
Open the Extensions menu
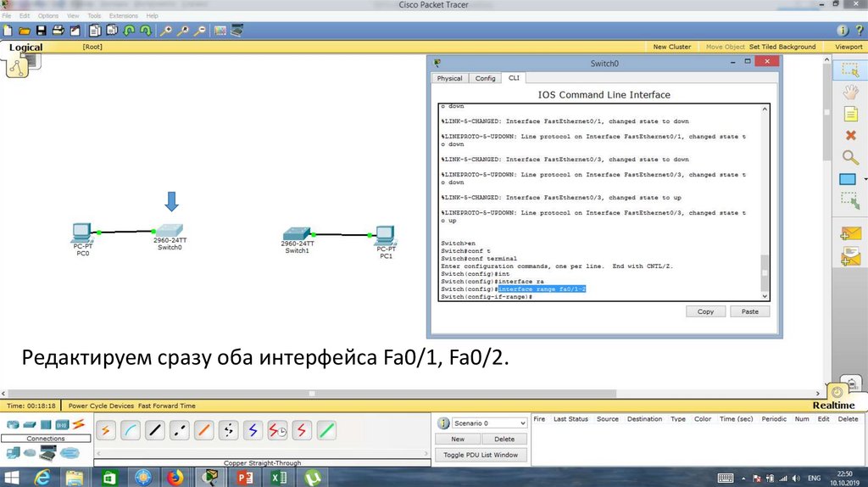(x=123, y=15)
